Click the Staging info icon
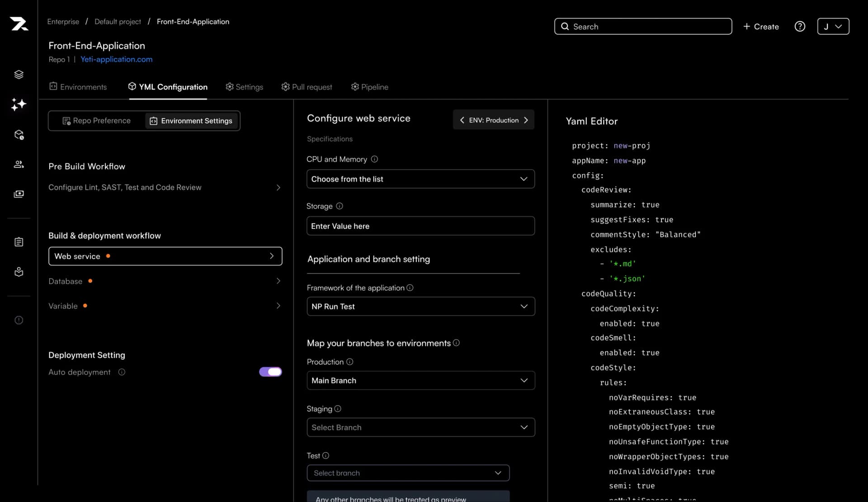This screenshot has height=502, width=868. (337, 408)
